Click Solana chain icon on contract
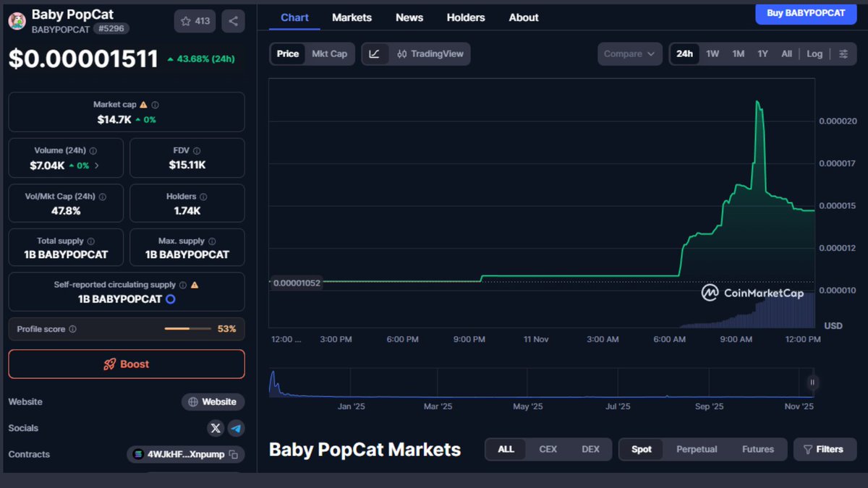This screenshot has width=868, height=488. pos(139,455)
